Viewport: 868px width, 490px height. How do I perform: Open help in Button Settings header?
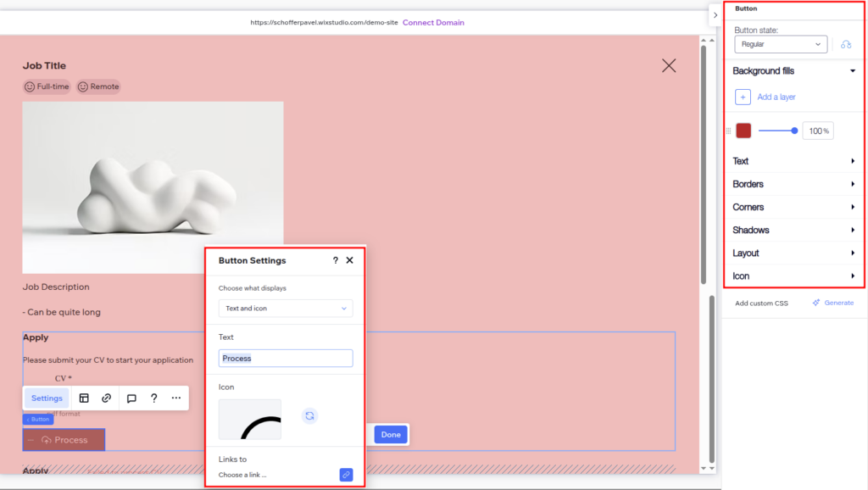pyautogui.click(x=335, y=260)
